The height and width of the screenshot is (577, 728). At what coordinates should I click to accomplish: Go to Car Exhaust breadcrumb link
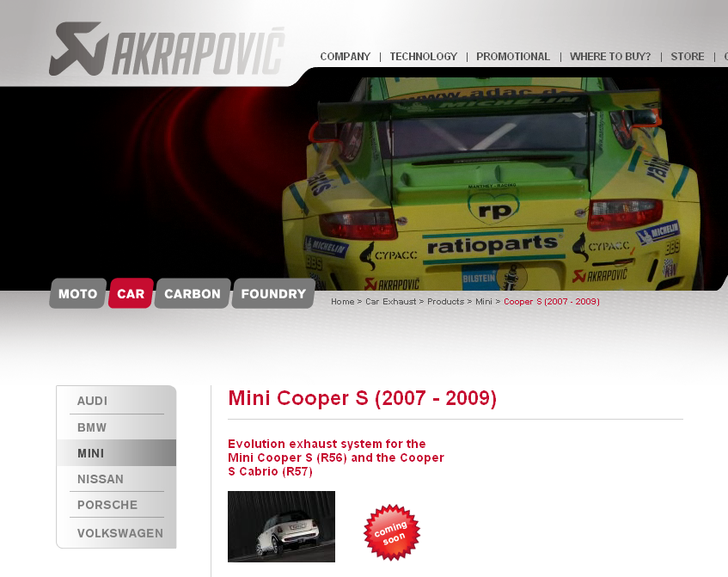pos(390,302)
